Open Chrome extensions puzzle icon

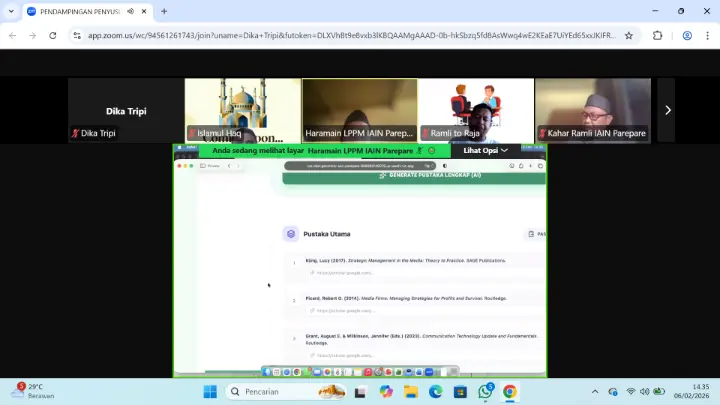[x=657, y=35]
